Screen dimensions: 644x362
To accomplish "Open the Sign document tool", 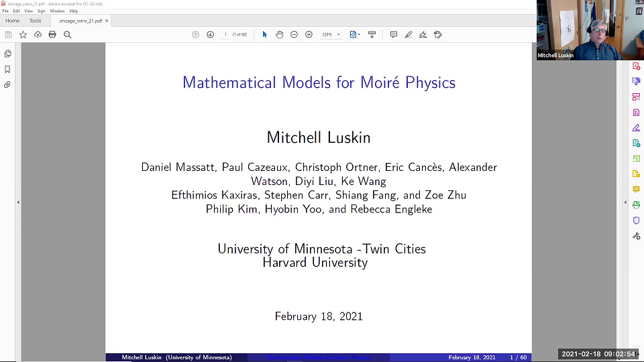I will (x=423, y=35).
